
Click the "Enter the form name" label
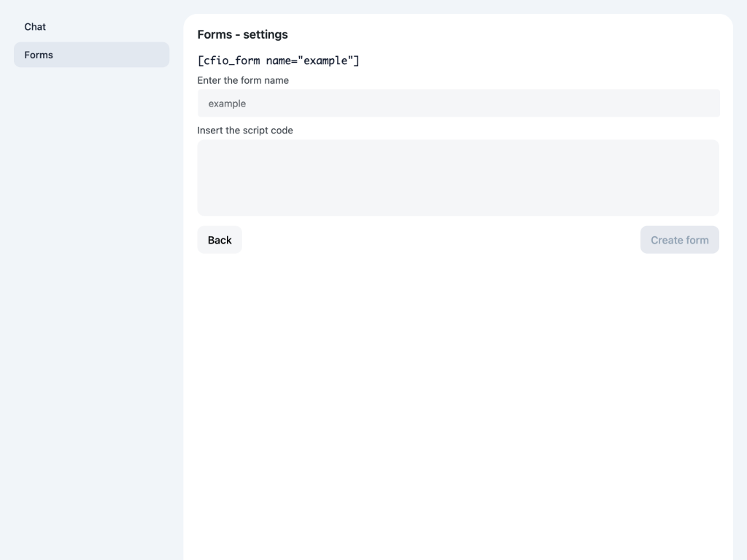[x=243, y=80]
